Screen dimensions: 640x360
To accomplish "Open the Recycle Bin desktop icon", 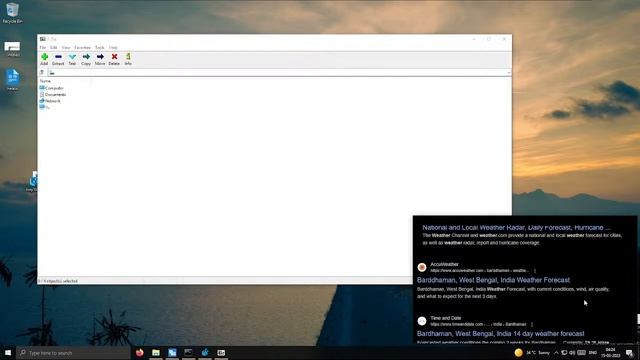I will pyautogui.click(x=12, y=13).
